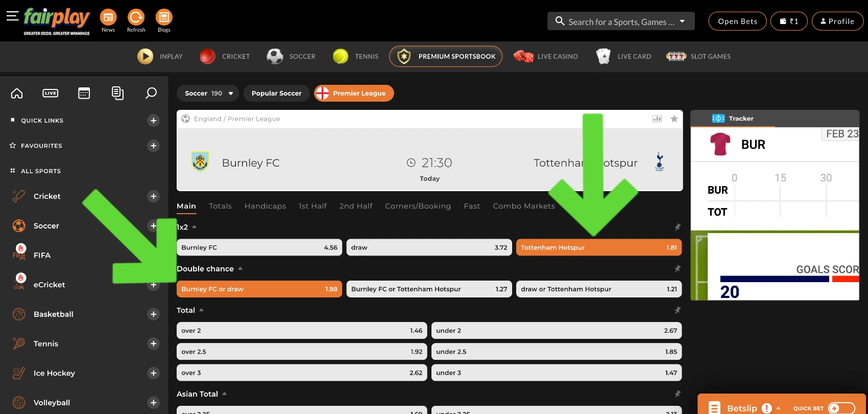This screenshot has width=868, height=414.
Task: View Open Bets
Action: pyautogui.click(x=737, y=21)
